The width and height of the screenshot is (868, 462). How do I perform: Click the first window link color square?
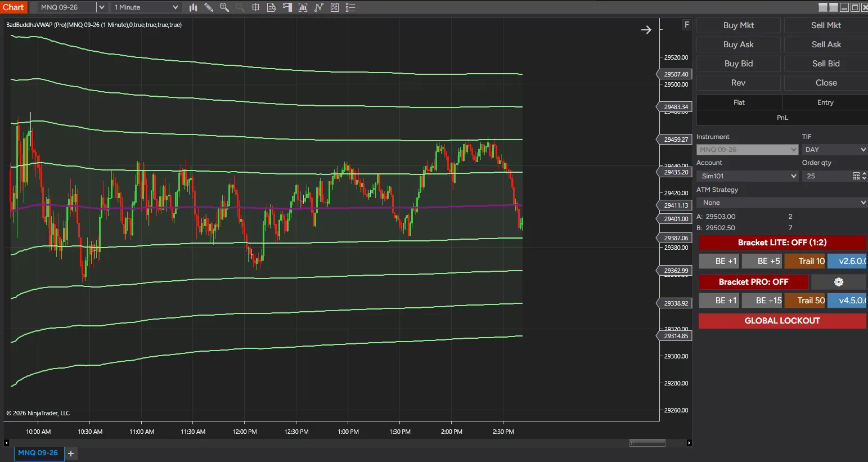[x=822, y=7]
